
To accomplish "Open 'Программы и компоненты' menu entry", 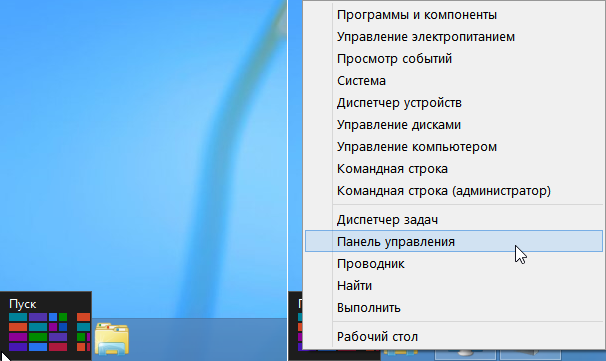I will [454, 15].
